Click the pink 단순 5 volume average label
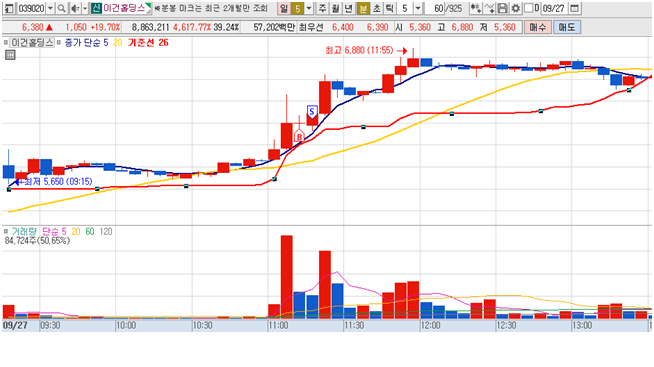Image resolution: width=654 pixels, height=367 pixels. point(54,231)
